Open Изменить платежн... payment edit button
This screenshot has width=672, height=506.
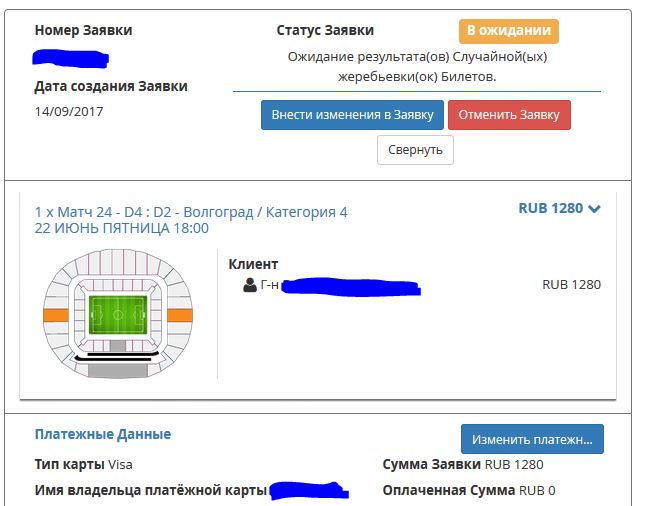point(532,439)
